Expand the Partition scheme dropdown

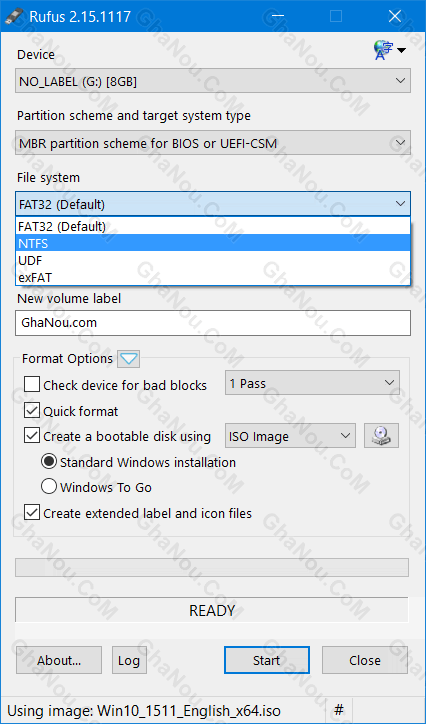pyautogui.click(x=213, y=143)
